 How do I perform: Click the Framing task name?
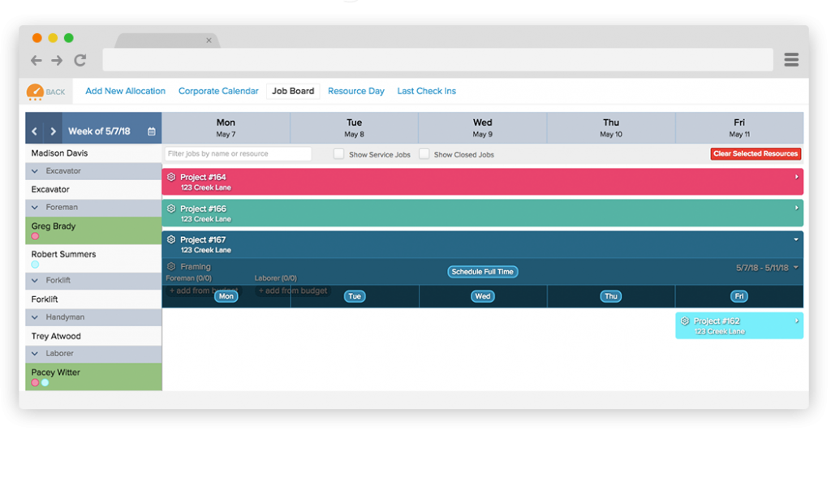coord(196,266)
